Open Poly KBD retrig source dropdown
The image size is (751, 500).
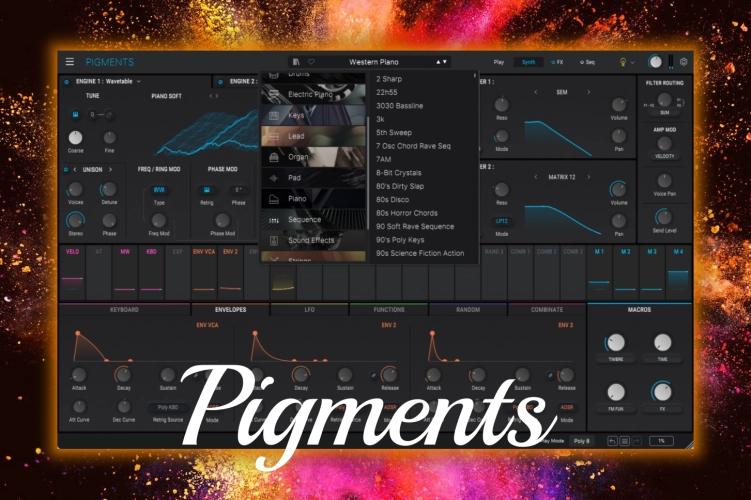[x=168, y=408]
